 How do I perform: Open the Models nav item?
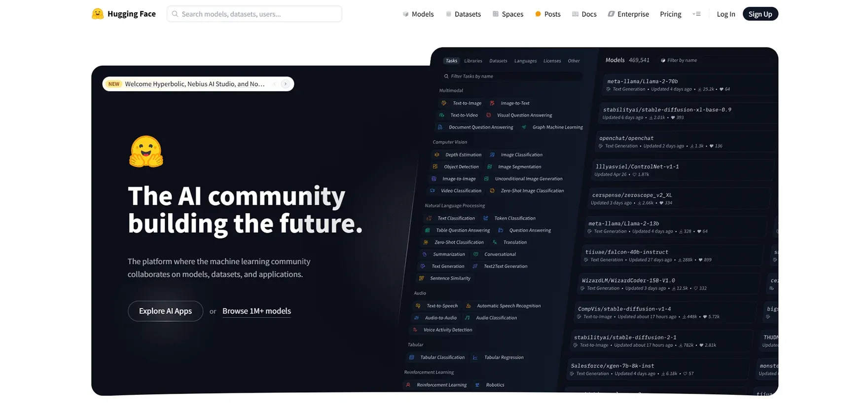418,14
